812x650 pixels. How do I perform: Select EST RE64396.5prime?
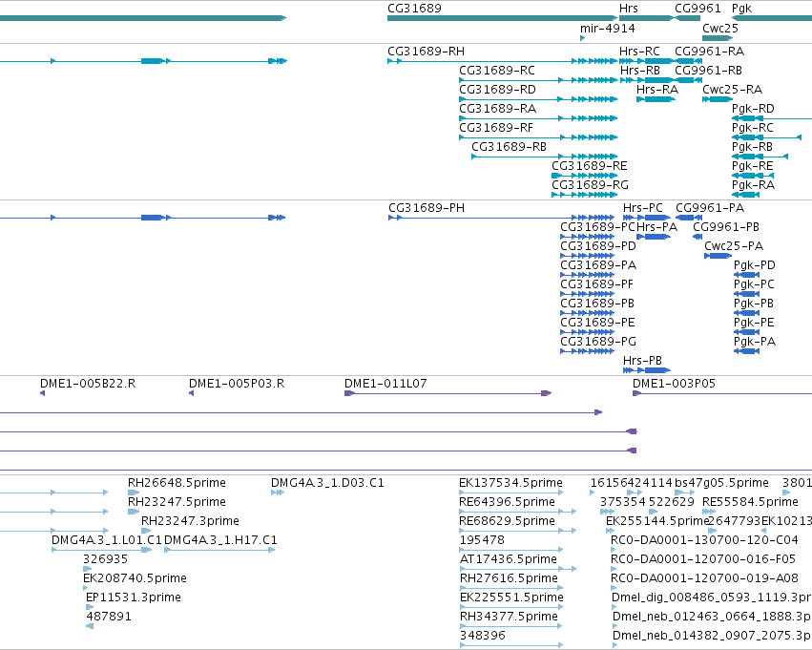518,512
